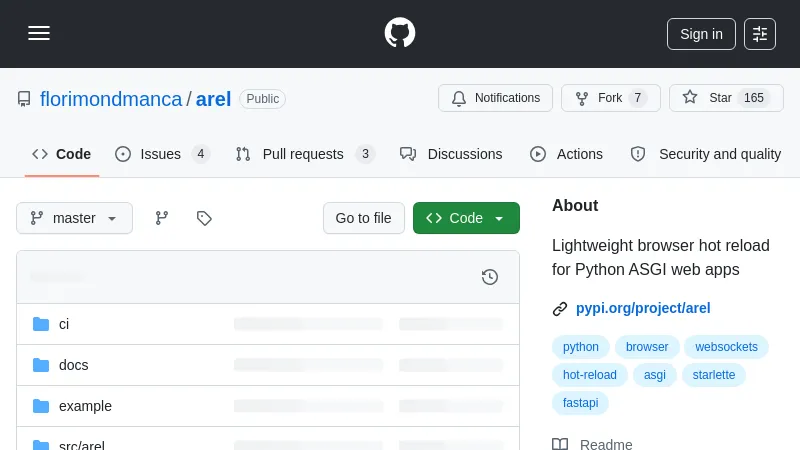Click the Sign in button
This screenshot has width=800, height=450.
(x=701, y=34)
